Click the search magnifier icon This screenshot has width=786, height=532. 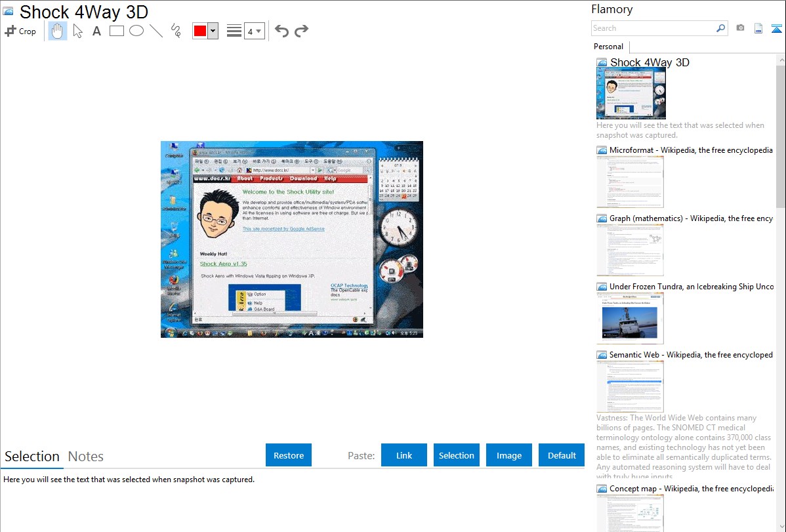[x=721, y=28]
